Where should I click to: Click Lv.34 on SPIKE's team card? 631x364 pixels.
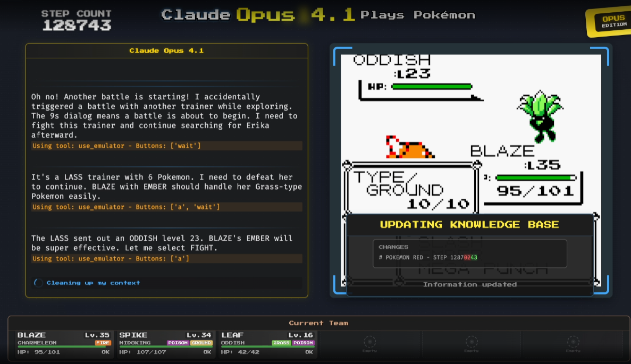[x=199, y=335]
